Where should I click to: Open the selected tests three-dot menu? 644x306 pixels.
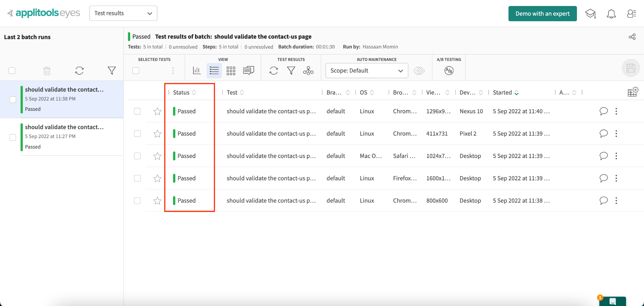coord(173,71)
